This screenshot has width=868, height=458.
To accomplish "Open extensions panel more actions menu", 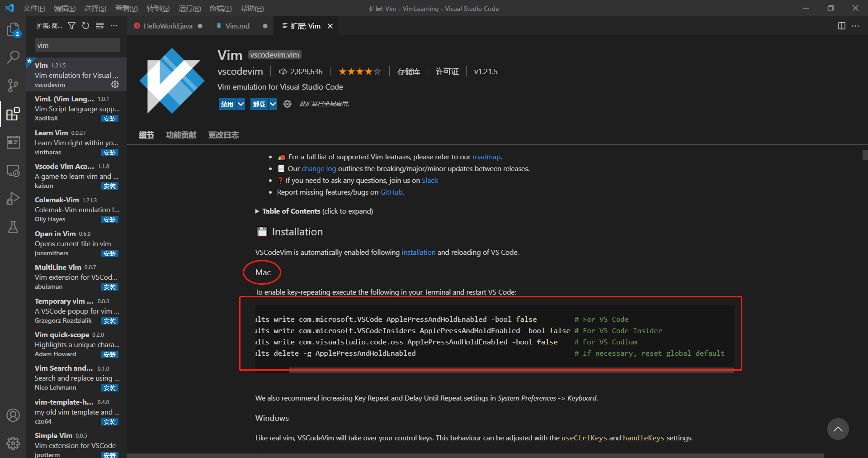I will (114, 26).
